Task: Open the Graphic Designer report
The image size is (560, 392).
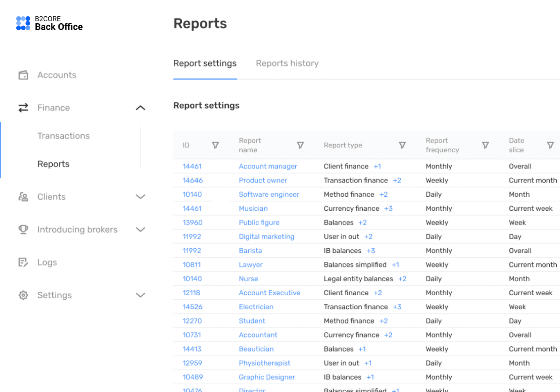Action: (x=267, y=377)
